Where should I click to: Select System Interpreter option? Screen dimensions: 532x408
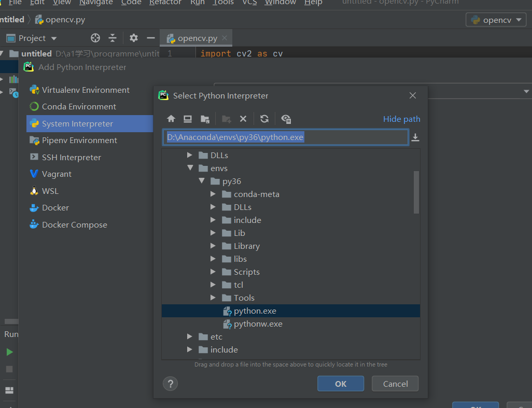pyautogui.click(x=90, y=123)
